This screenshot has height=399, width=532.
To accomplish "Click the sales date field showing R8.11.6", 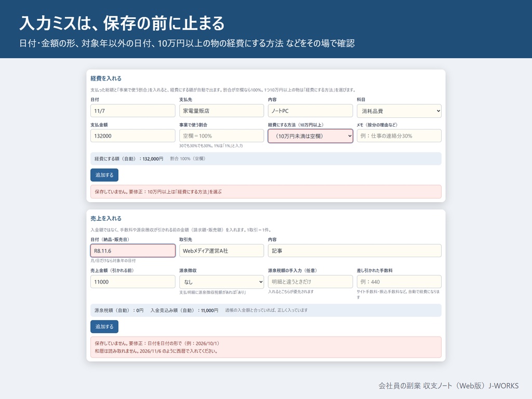I will click(x=132, y=251).
